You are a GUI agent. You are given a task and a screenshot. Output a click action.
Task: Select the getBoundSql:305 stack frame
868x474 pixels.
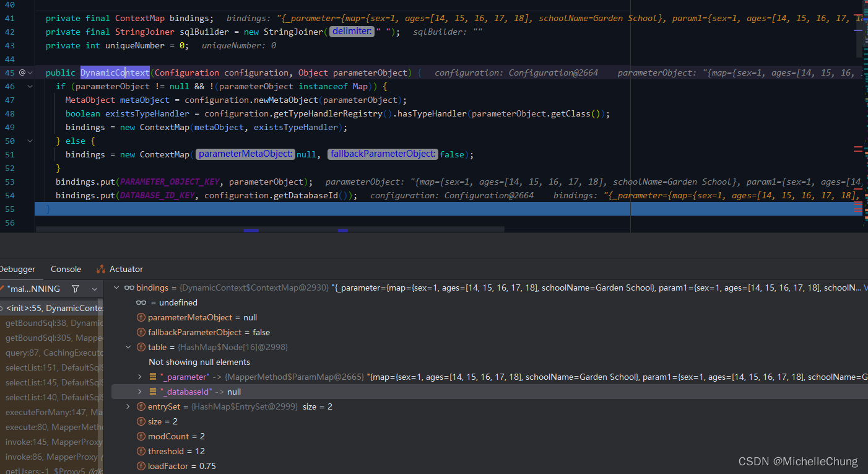[51, 338]
